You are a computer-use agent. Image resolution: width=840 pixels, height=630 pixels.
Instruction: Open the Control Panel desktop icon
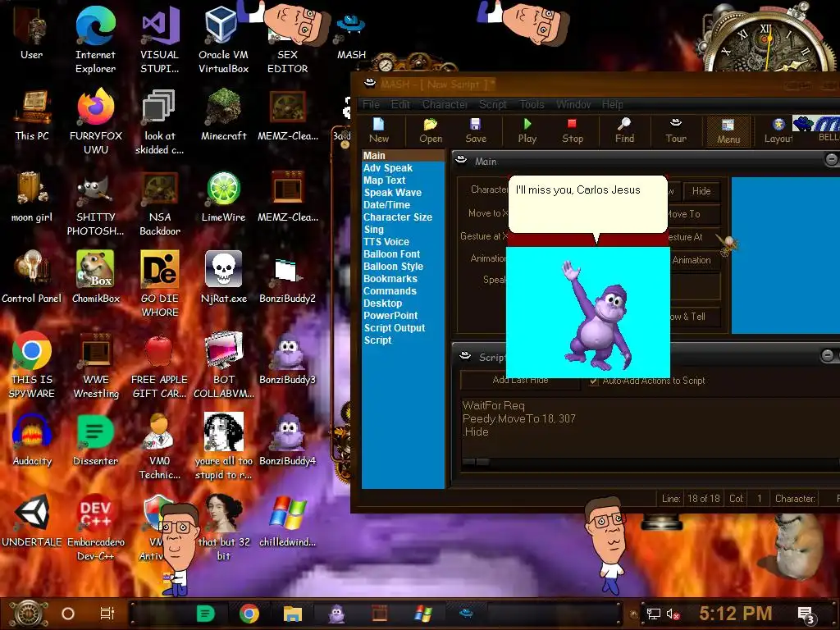tap(32, 277)
